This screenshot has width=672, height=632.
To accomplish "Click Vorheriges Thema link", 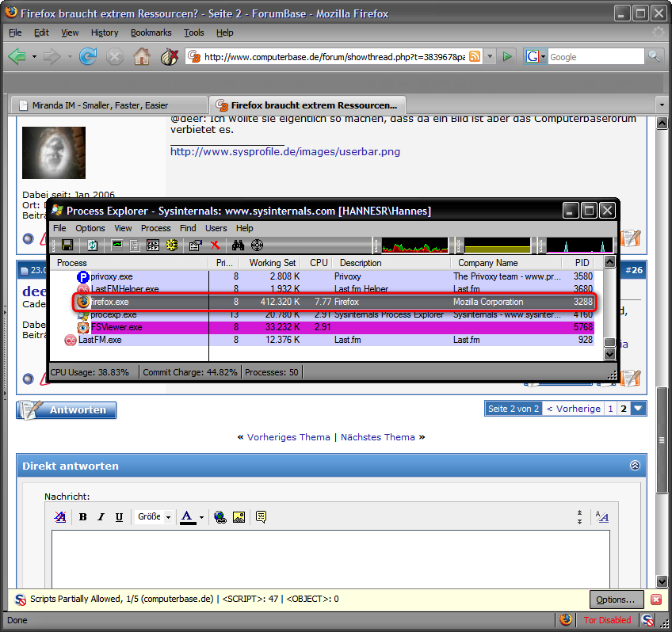I will 288,437.
